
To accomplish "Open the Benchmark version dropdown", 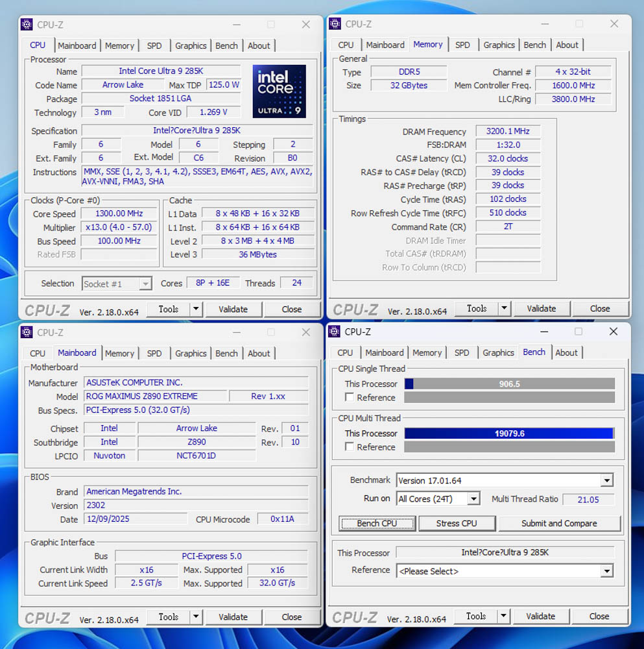I will click(606, 481).
